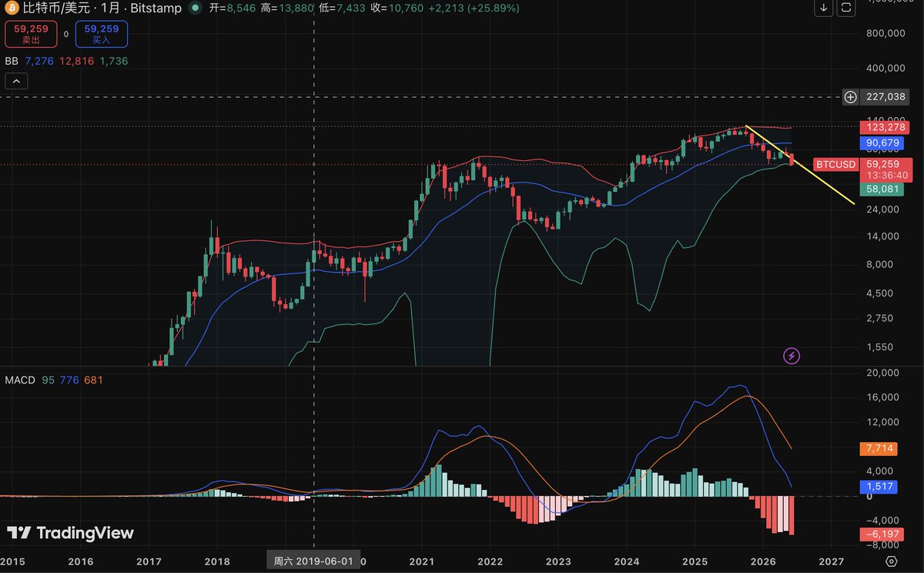Click the BB value 1,736 in legend

113,61
